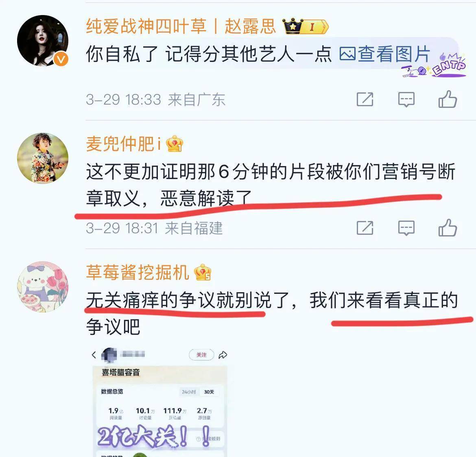This screenshot has width=476, height=457.
Task: Reply to the 纯爱战神四叶草 comment
Action: (406, 100)
